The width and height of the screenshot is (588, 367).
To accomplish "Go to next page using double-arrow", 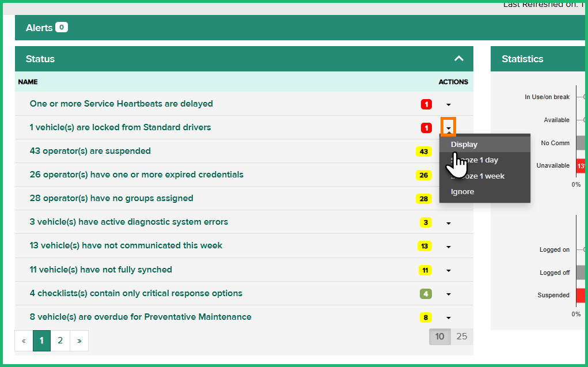I will pyautogui.click(x=79, y=340).
